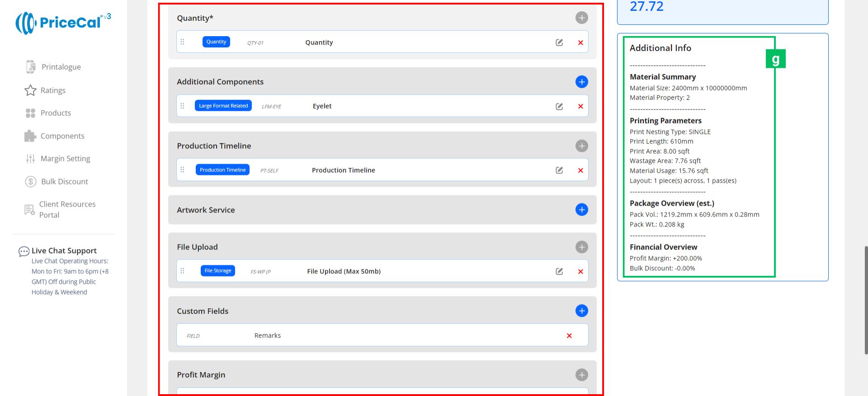Click the Large Format Related tag

pyautogui.click(x=223, y=106)
